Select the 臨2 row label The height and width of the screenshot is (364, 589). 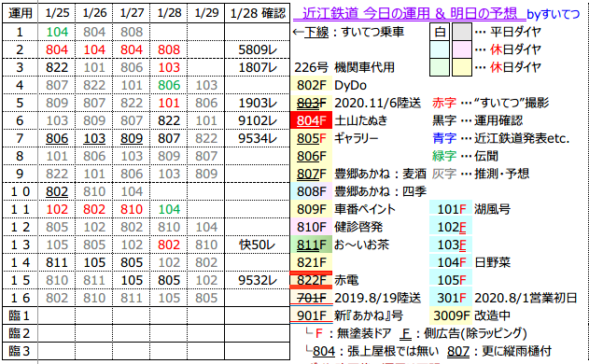tap(20, 333)
